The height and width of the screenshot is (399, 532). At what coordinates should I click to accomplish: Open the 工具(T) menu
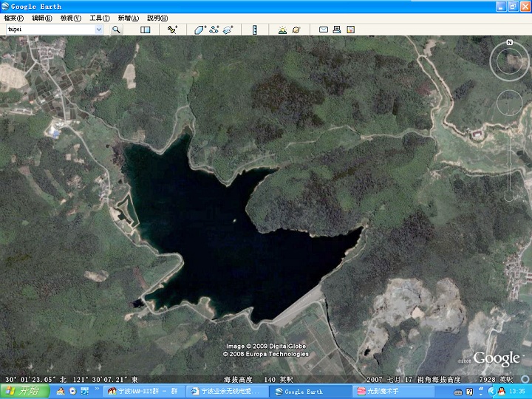[x=100, y=18]
